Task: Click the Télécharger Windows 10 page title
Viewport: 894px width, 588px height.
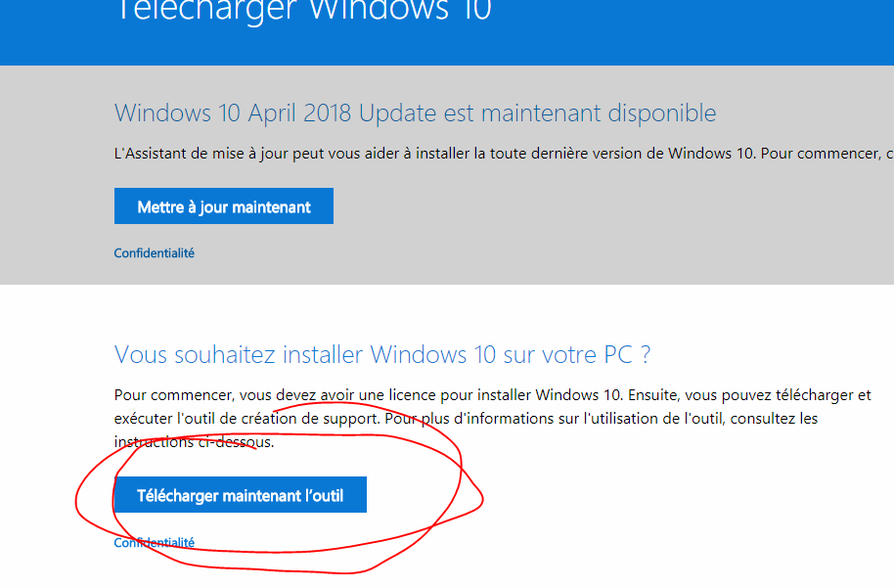Action: (x=303, y=10)
